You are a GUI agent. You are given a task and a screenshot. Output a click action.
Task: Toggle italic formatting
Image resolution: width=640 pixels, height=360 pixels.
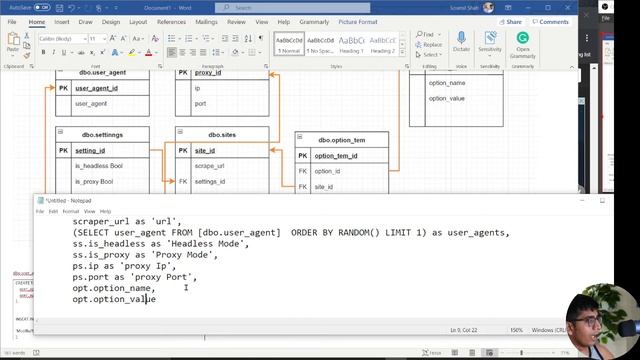(x=53, y=52)
